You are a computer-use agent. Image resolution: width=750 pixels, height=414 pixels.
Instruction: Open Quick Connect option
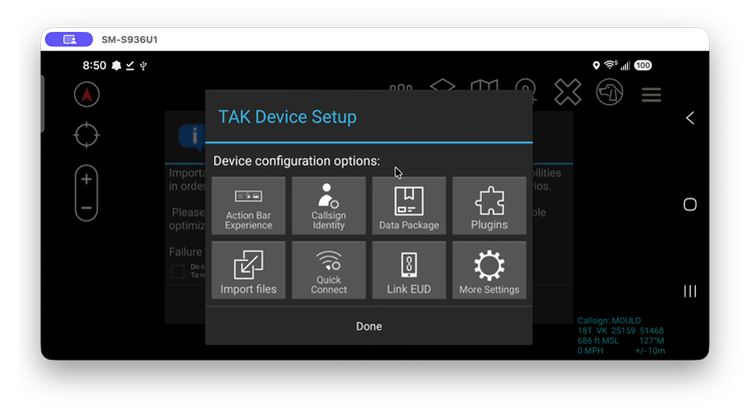pos(329,270)
